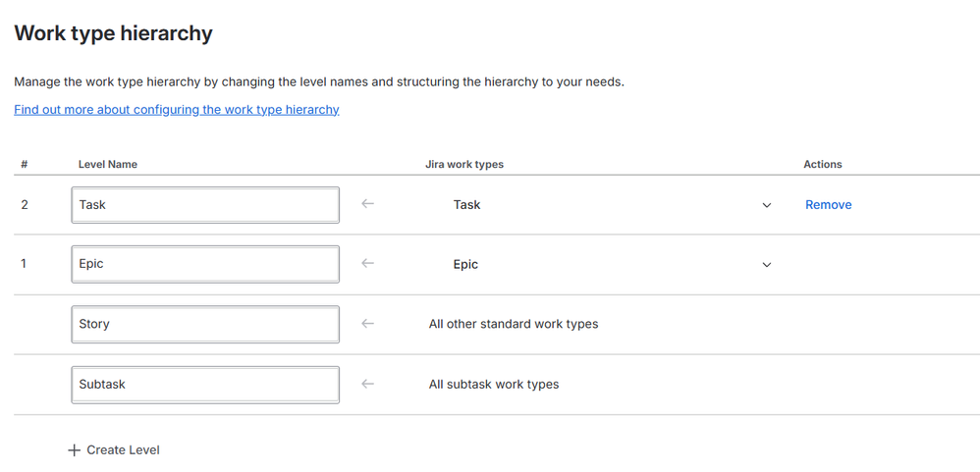Click the arrow icon beside Epic level
Image resolution: width=980 pixels, height=472 pixels.
click(368, 264)
